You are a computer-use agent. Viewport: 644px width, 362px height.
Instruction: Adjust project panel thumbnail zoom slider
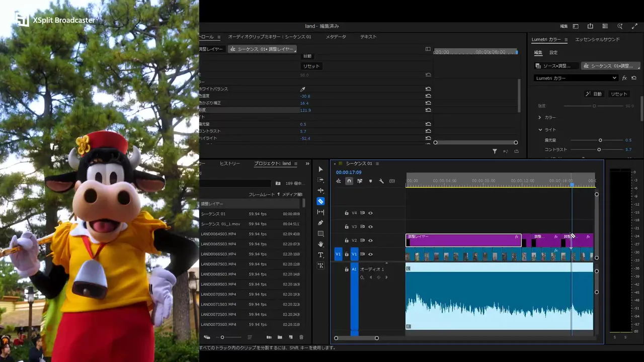click(x=222, y=337)
